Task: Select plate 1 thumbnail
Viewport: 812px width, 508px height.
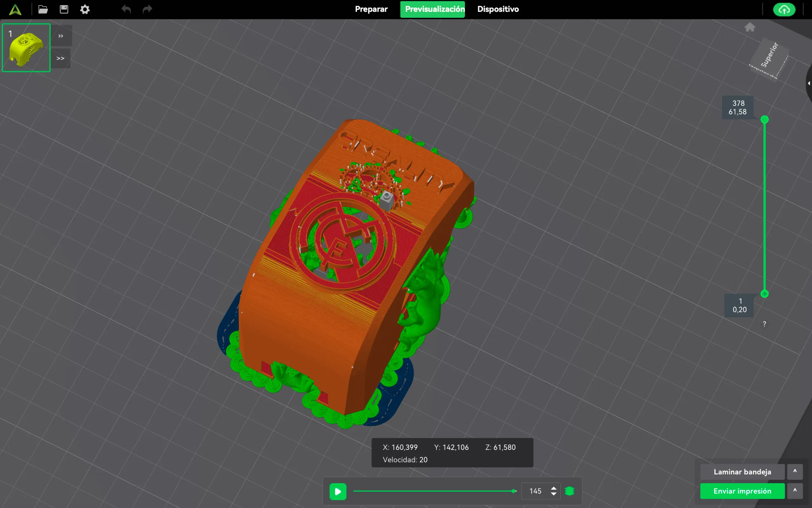Action: coord(26,47)
